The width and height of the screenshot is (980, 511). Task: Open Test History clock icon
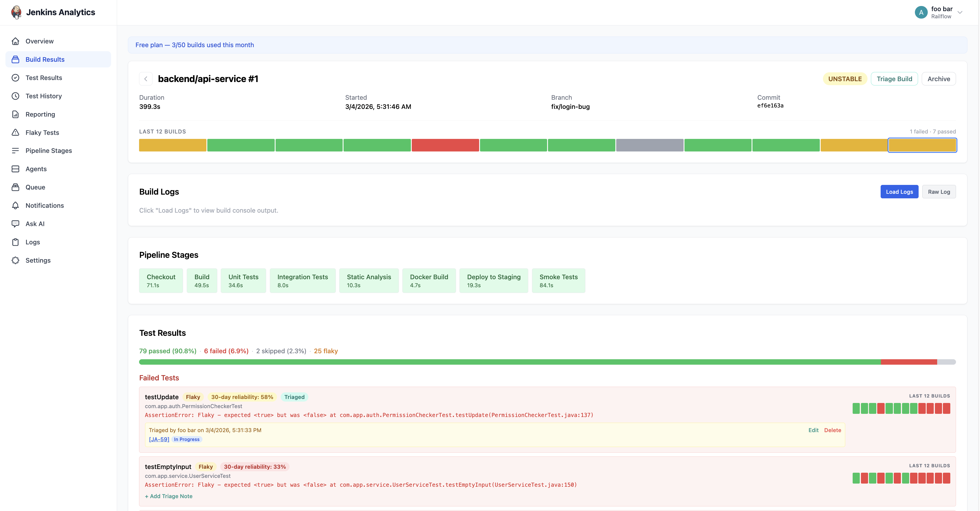tap(15, 96)
